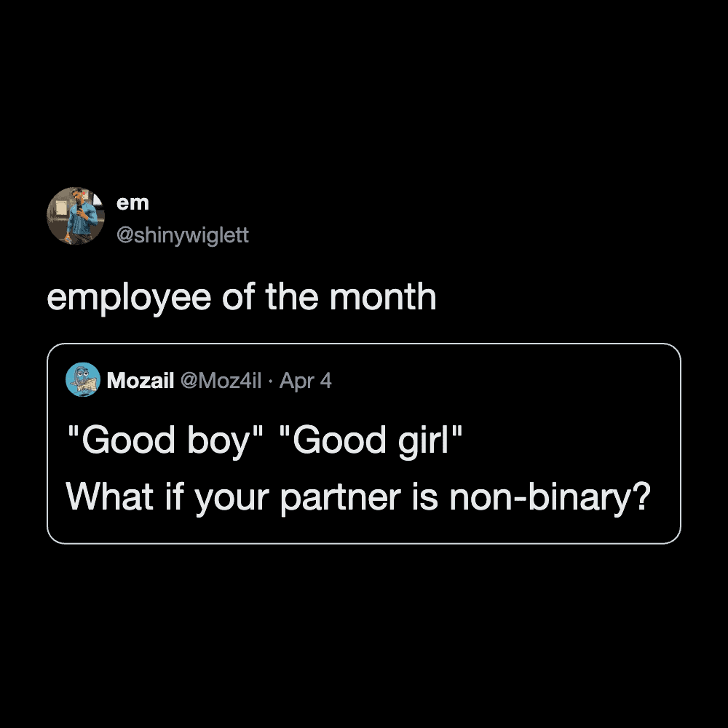Click the "employee of the month" tweet text
Image resolution: width=728 pixels, height=728 pixels.
(x=242, y=297)
